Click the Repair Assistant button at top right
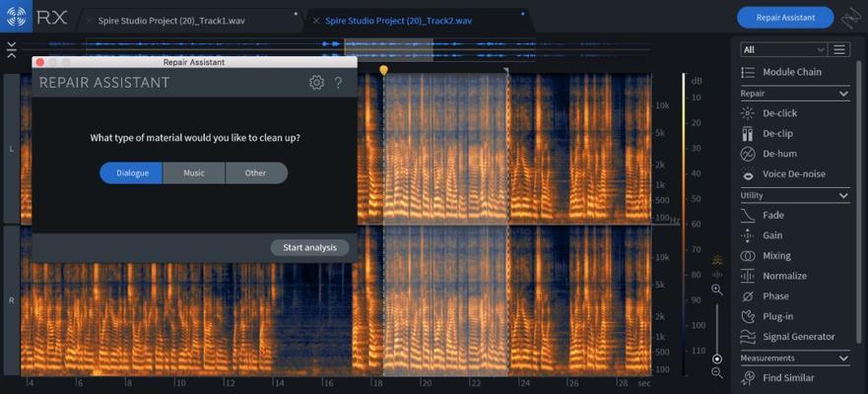This screenshot has width=868, height=394. [785, 18]
